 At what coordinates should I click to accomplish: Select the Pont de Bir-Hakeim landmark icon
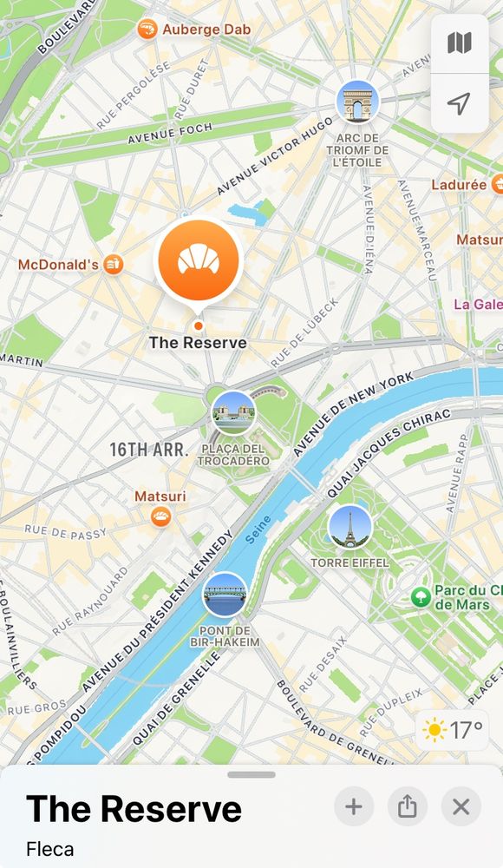pos(225,595)
